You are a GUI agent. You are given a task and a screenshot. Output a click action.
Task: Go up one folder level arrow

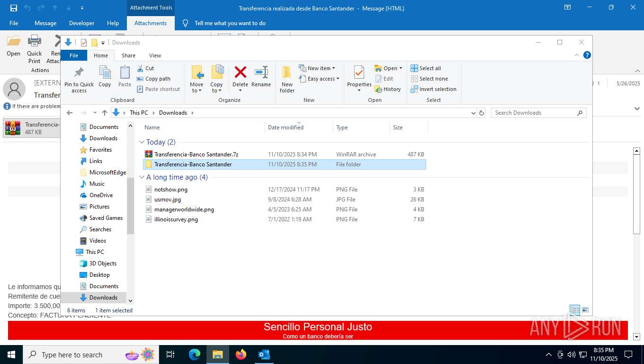point(105,113)
